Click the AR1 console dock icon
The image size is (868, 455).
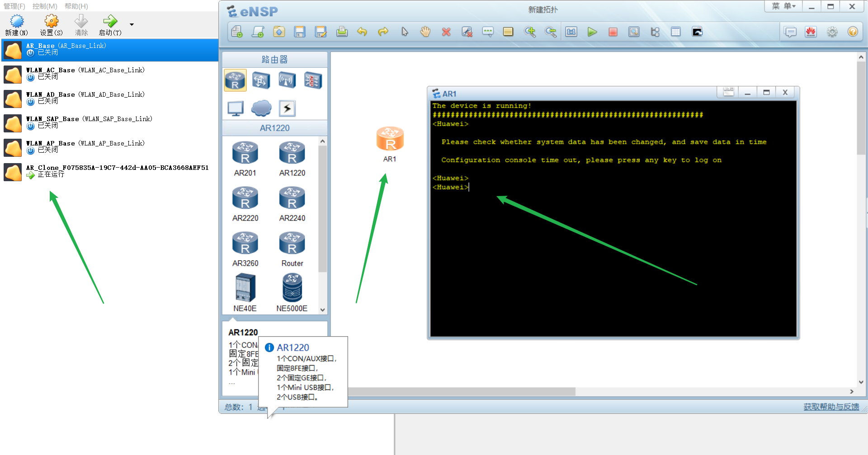pyautogui.click(x=728, y=92)
